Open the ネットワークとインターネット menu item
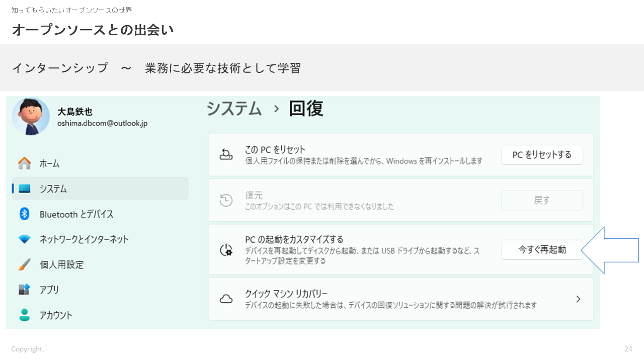Viewport: 644px width, 362px height. [x=84, y=239]
